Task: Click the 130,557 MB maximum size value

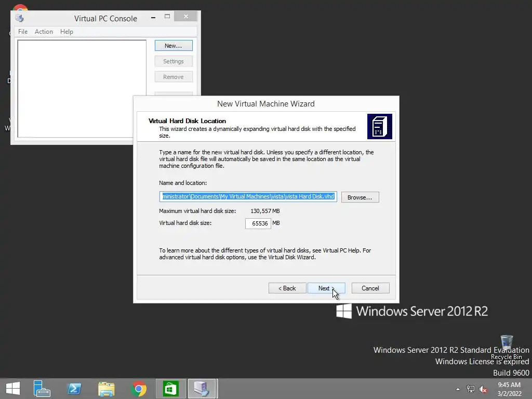Action: point(265,211)
